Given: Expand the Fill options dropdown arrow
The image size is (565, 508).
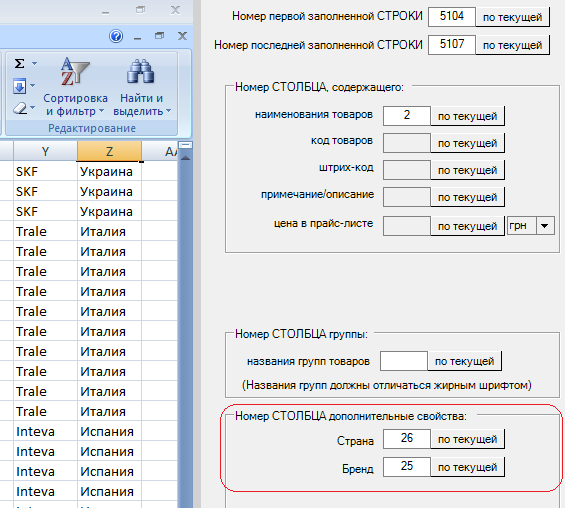Looking at the screenshot, I should pyautogui.click(x=32, y=86).
